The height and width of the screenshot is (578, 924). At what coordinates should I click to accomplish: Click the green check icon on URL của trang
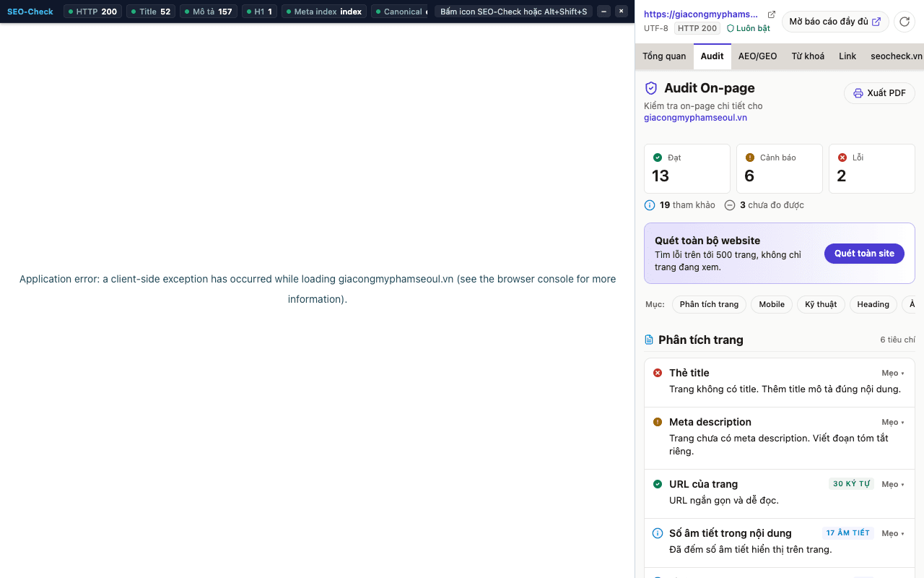tap(658, 484)
